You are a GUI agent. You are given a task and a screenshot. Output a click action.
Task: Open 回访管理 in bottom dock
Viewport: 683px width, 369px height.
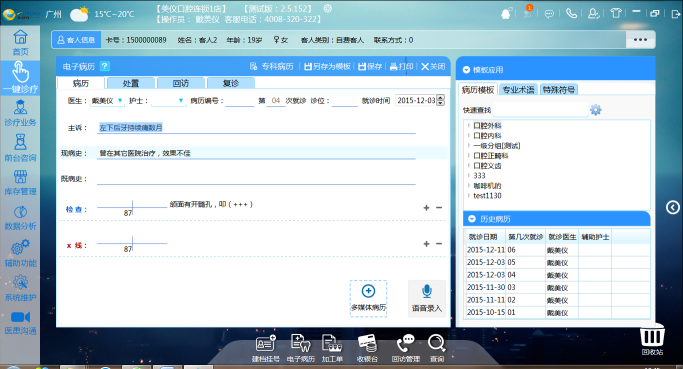pos(406,349)
